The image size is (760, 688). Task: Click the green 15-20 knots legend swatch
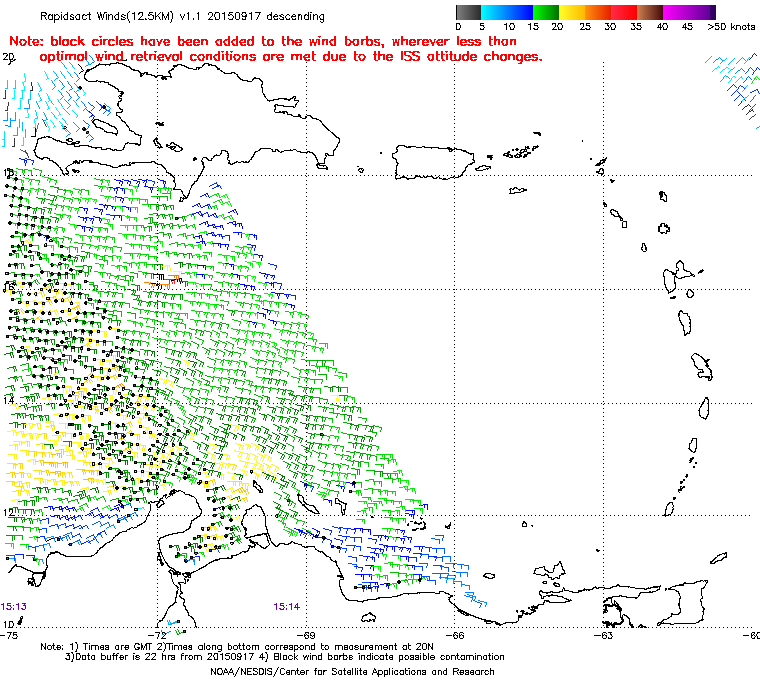546,12
